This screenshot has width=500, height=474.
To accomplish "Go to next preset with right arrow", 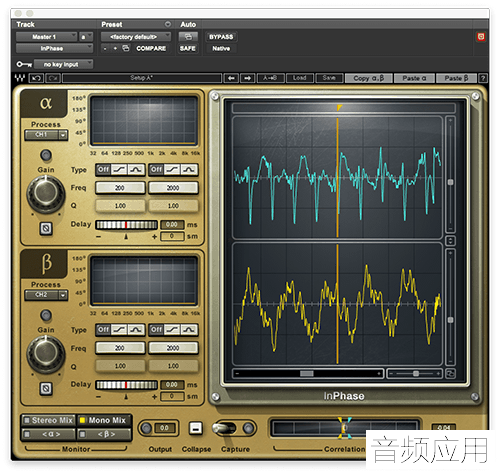I will (247, 78).
